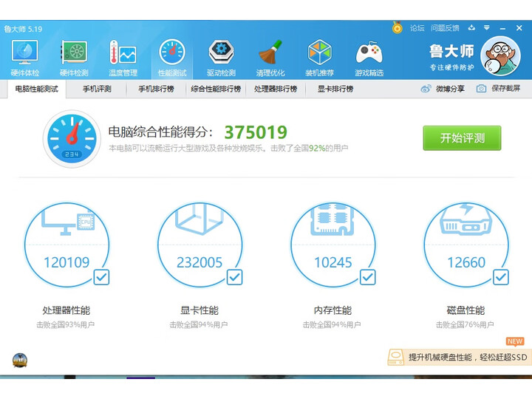Click 击败全国93%用户 text
This screenshot has width=532, height=399.
coord(66,325)
